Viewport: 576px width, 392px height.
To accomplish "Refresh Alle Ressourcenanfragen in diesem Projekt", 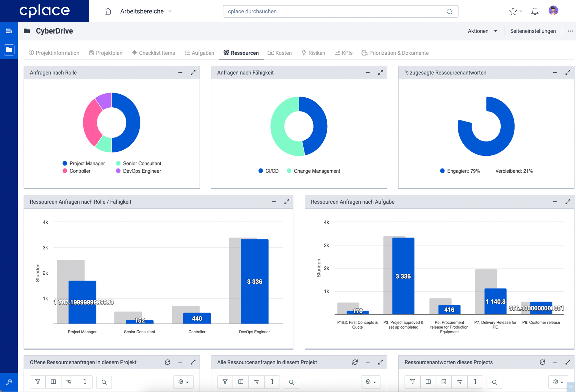I will [355, 362].
